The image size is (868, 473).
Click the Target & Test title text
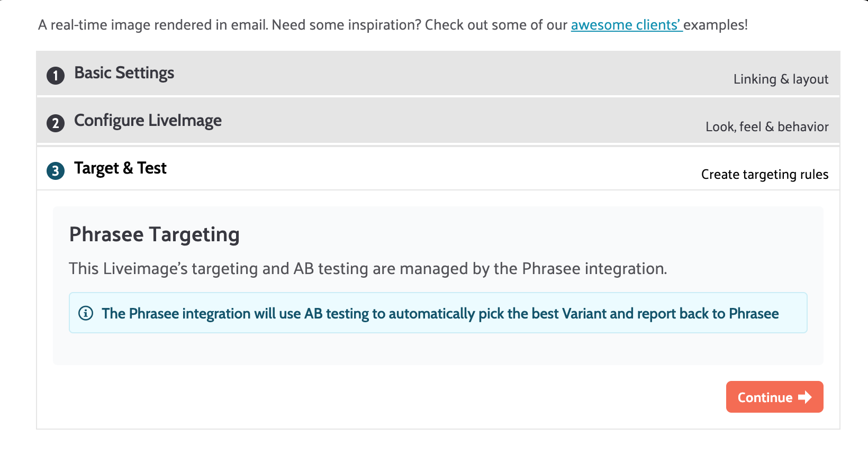[120, 168]
